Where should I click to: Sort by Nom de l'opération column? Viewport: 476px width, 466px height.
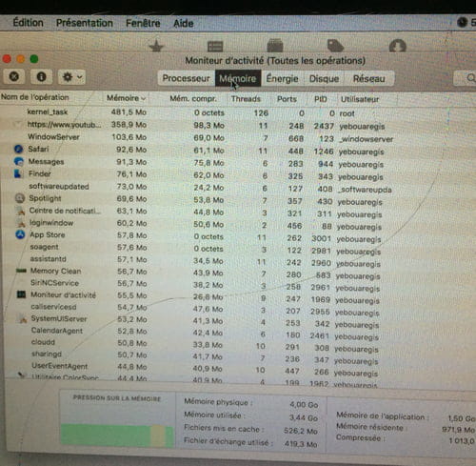coord(35,97)
